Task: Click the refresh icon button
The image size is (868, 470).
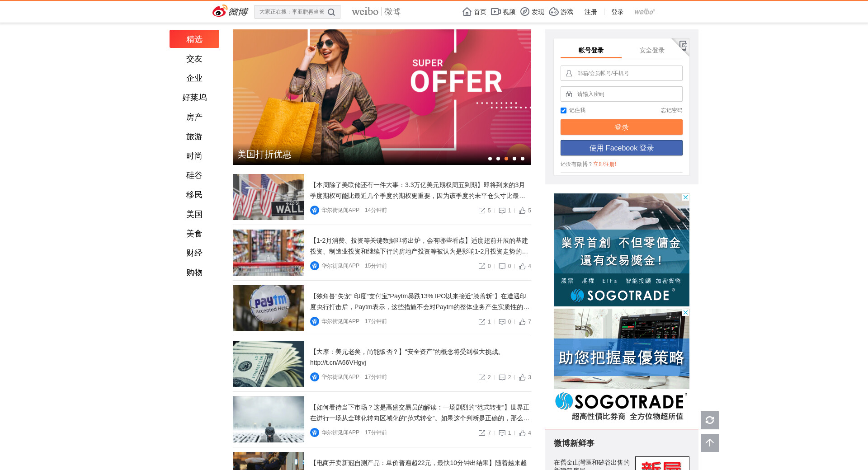Action: coord(709,420)
